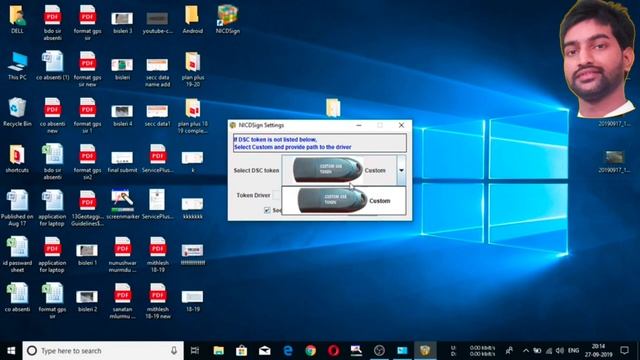The image size is (640, 360).
Task: Open Mail app from taskbar
Action: [264, 351]
